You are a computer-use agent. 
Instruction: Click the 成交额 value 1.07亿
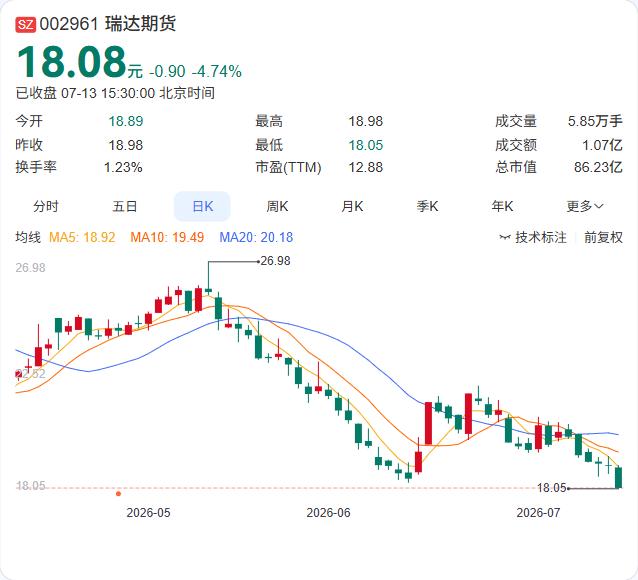[x=602, y=145]
